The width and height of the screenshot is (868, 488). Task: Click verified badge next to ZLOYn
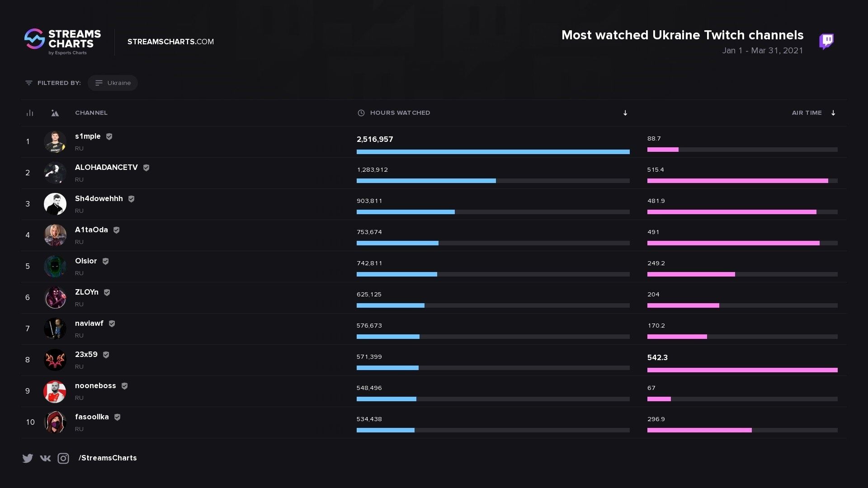[x=107, y=292]
